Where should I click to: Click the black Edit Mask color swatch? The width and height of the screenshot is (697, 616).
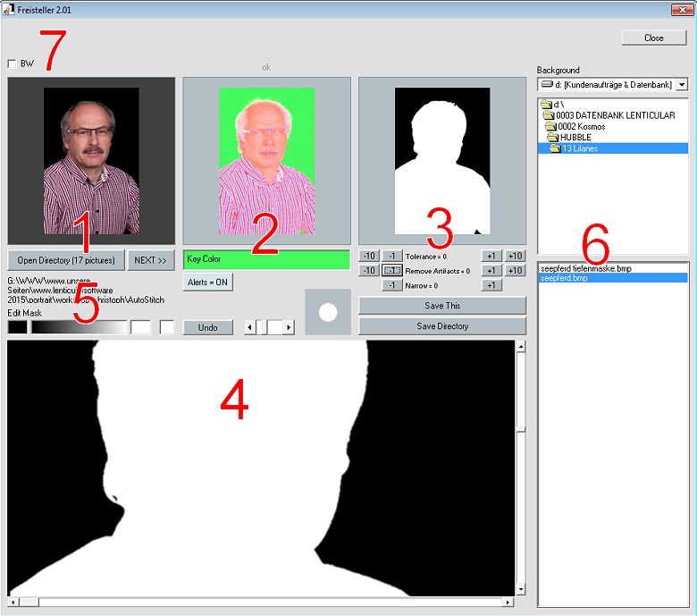tap(17, 327)
